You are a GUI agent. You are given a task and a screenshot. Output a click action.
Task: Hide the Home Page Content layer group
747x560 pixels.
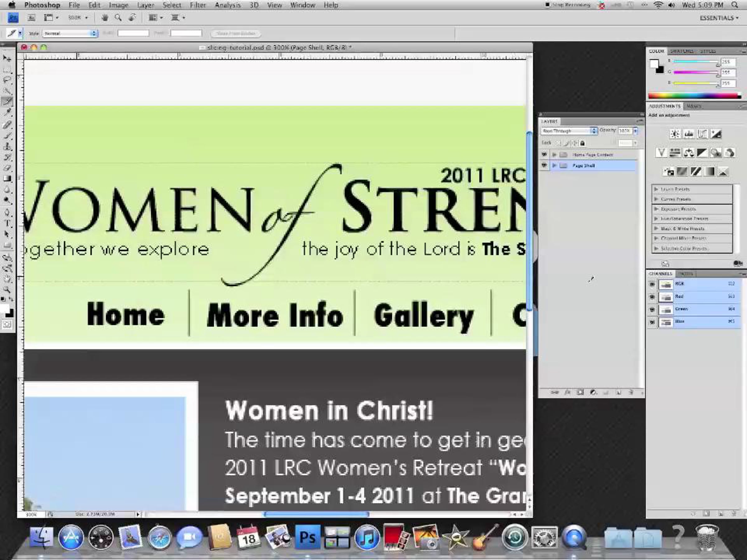[544, 155]
